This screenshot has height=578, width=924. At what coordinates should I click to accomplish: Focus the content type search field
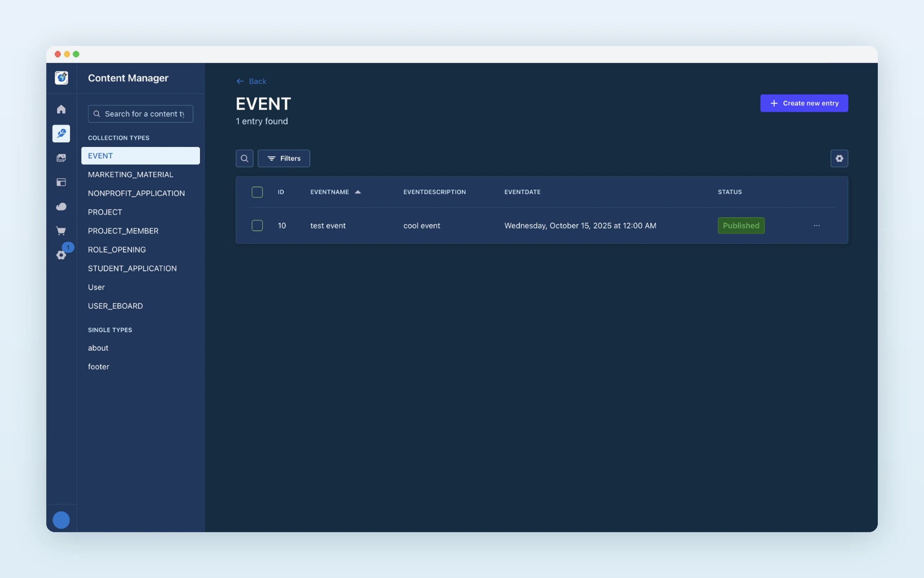click(x=141, y=114)
